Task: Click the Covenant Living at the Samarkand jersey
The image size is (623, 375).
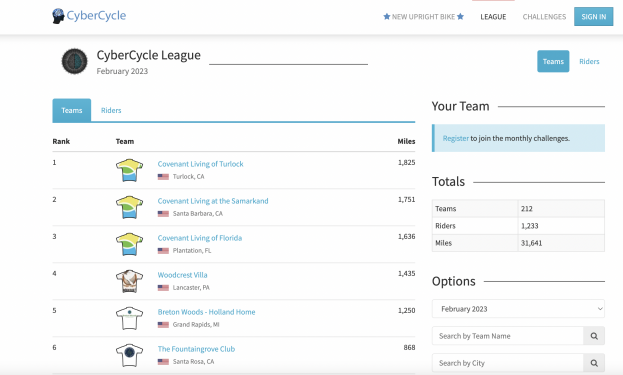Action: 130,207
